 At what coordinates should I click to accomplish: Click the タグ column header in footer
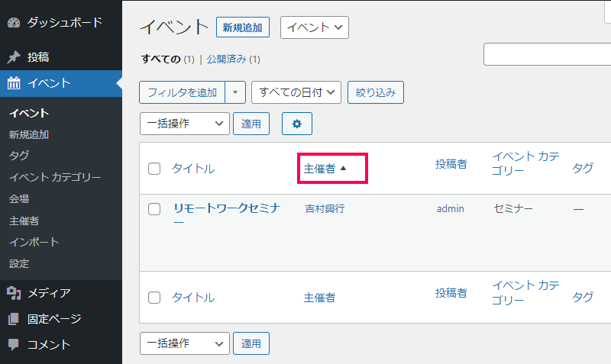point(583,297)
